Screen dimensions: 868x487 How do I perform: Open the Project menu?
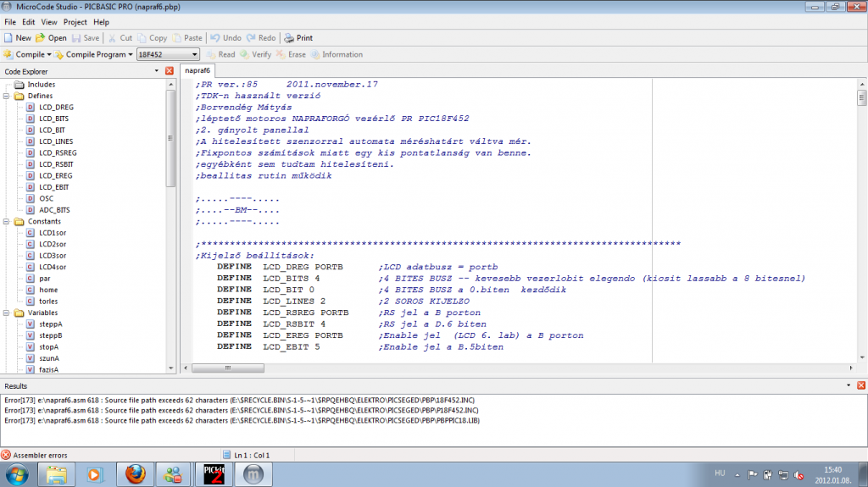[75, 22]
